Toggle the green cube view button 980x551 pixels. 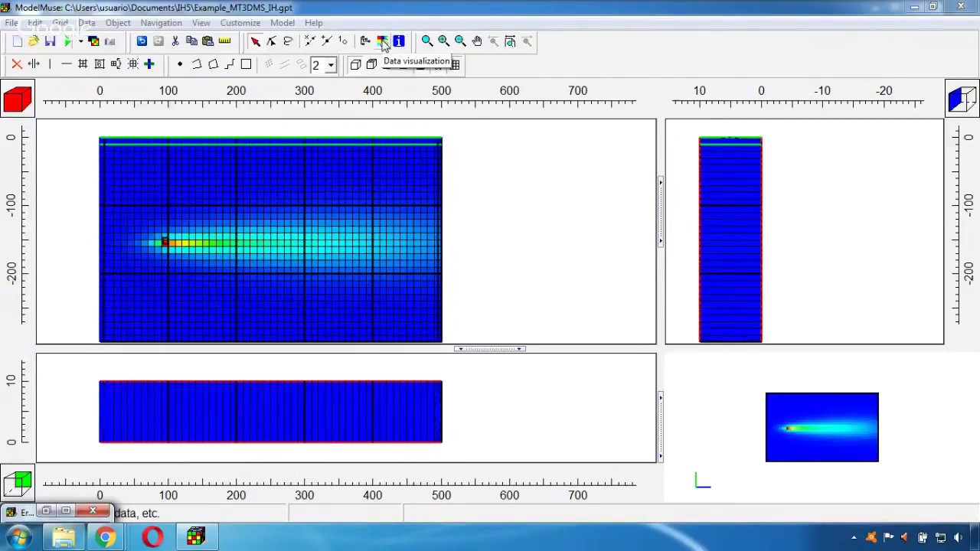[x=17, y=483]
